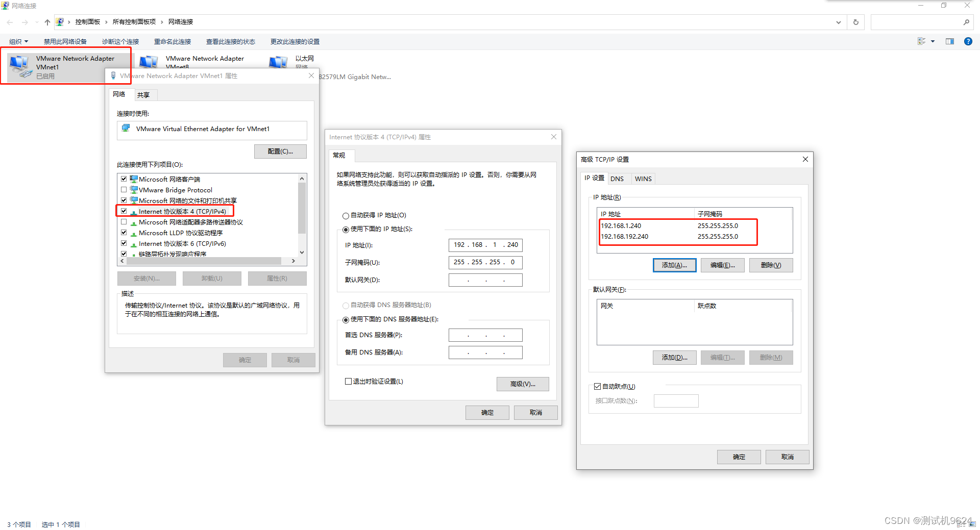980x530 pixels.
Task: Go back with the navigation back arrow
Action: [x=10, y=22]
